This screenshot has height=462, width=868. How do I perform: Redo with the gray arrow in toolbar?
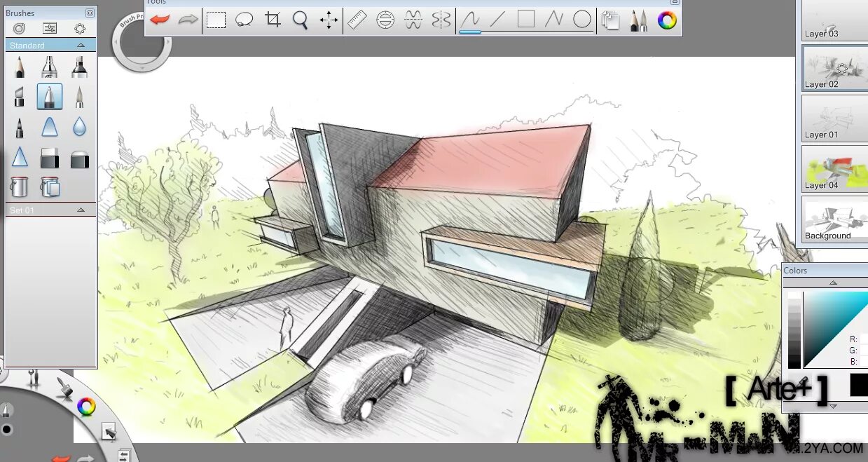coord(188,20)
